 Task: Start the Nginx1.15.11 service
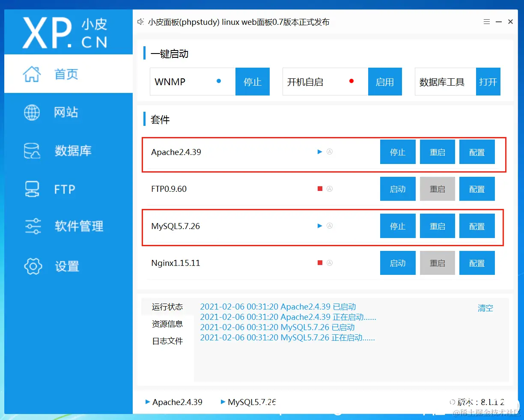[x=397, y=262]
